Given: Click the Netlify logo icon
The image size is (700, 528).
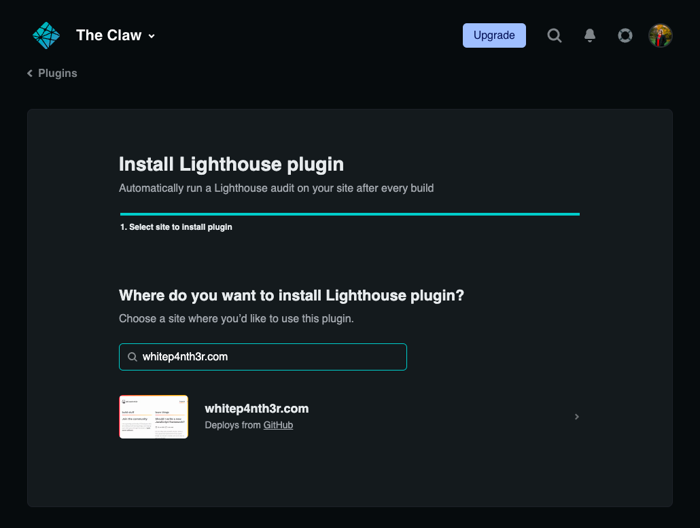Looking at the screenshot, I should pos(46,35).
